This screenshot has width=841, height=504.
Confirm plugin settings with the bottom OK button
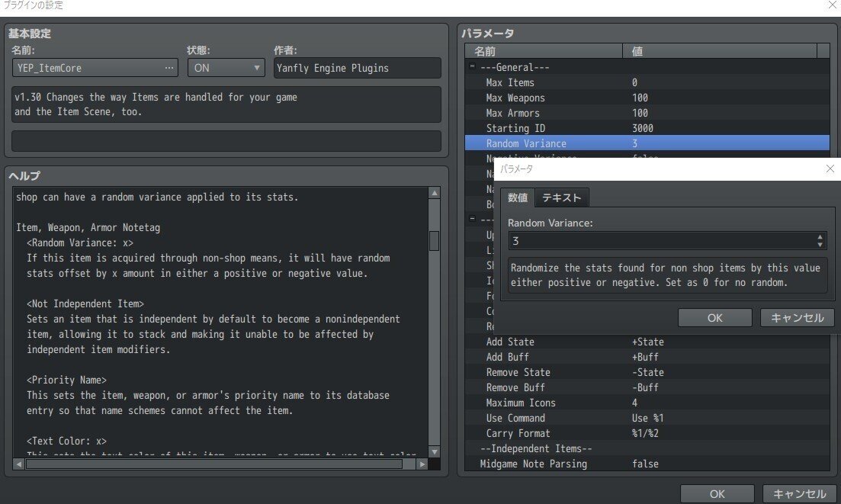(716, 493)
